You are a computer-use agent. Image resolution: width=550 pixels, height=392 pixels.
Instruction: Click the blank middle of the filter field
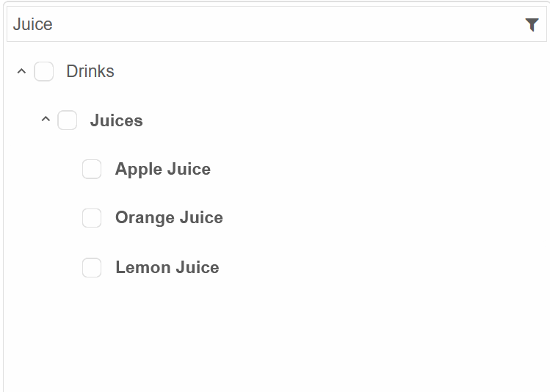[x=288, y=24]
